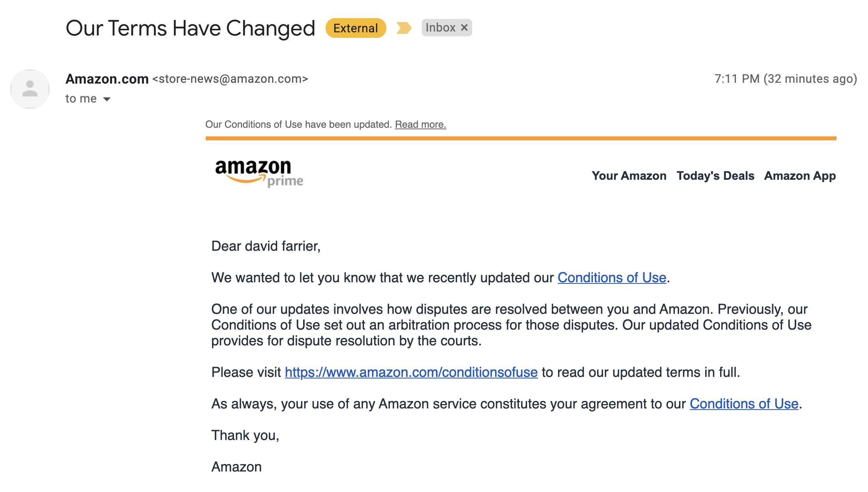Screen dimensions: 868x492
Task: Click the "Our Terms Have Changed" subject
Action: pos(190,28)
